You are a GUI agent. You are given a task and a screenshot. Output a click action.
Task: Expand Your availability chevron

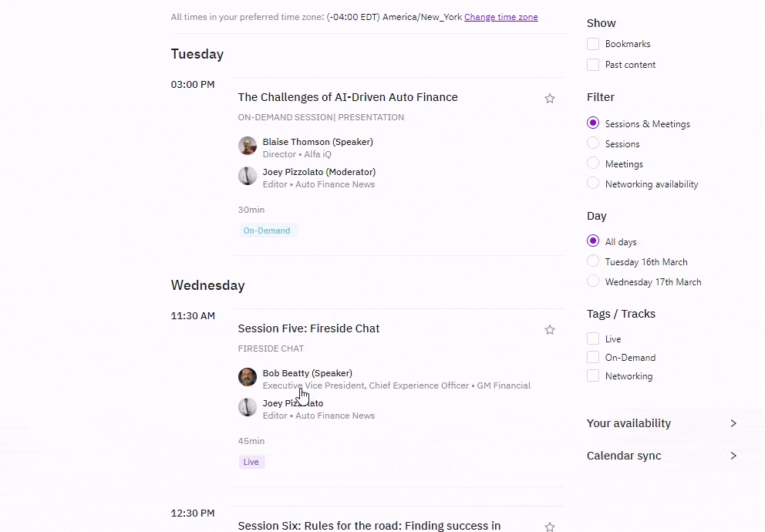click(x=733, y=423)
